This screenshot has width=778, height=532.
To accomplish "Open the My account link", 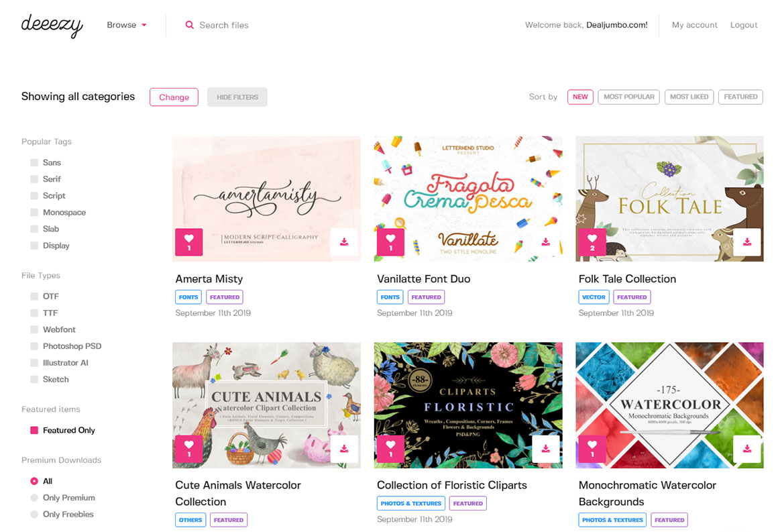I will 694,25.
